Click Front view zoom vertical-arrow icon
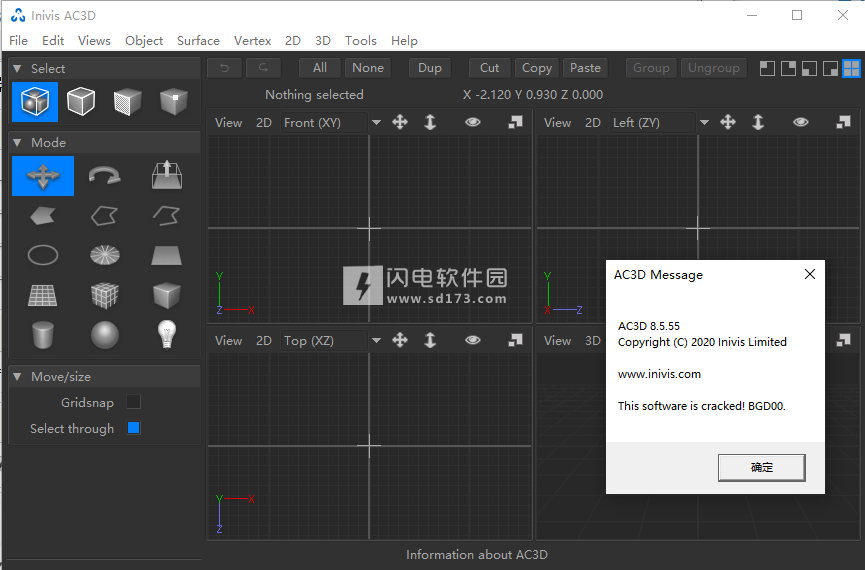Image resolution: width=865 pixels, height=570 pixels. [430, 122]
